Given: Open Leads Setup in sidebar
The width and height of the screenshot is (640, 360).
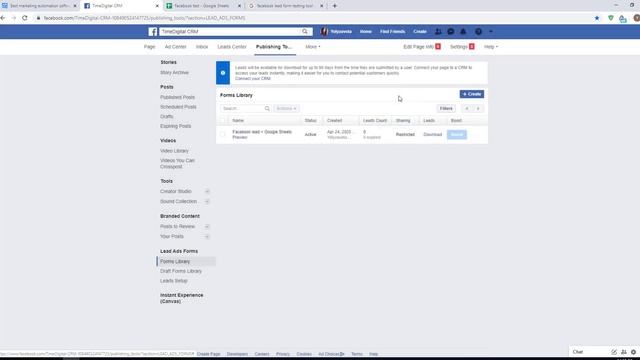Looking at the screenshot, I should click(174, 281).
